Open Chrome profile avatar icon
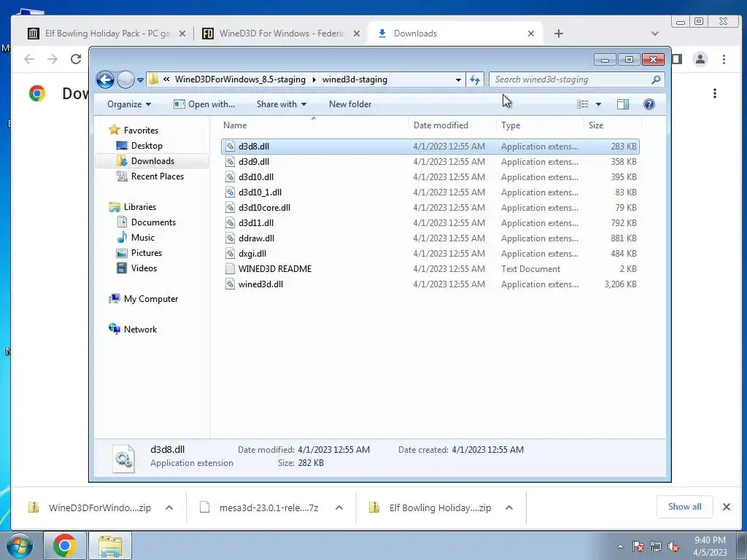Image resolution: width=747 pixels, height=560 pixels. click(x=700, y=59)
